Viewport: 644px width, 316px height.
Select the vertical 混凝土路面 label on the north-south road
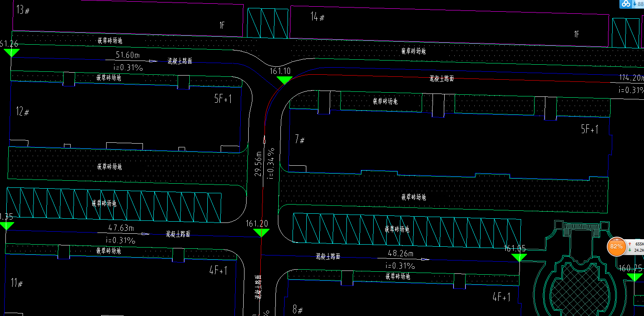[x=258, y=287]
